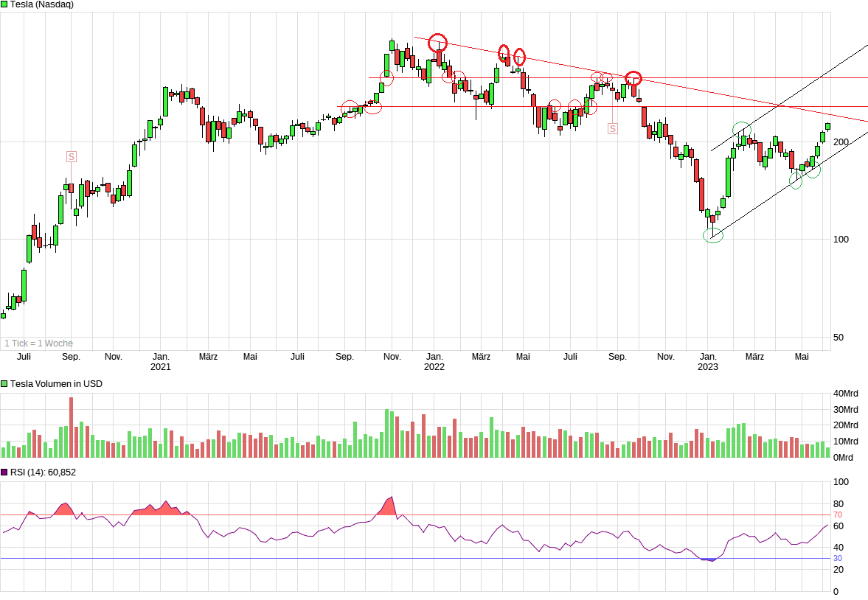
Task: Click the 10Mrd volume axis label
Action: pos(846,441)
